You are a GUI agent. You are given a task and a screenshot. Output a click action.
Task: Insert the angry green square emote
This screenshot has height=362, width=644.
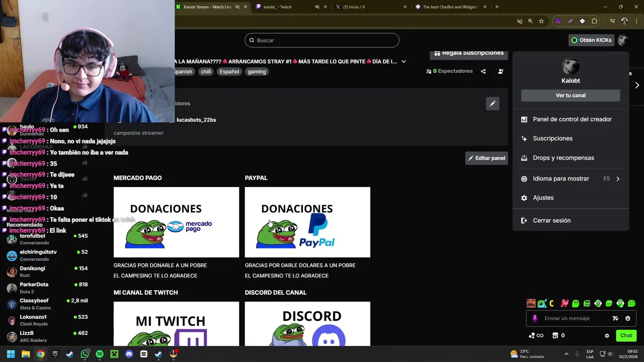587,303
